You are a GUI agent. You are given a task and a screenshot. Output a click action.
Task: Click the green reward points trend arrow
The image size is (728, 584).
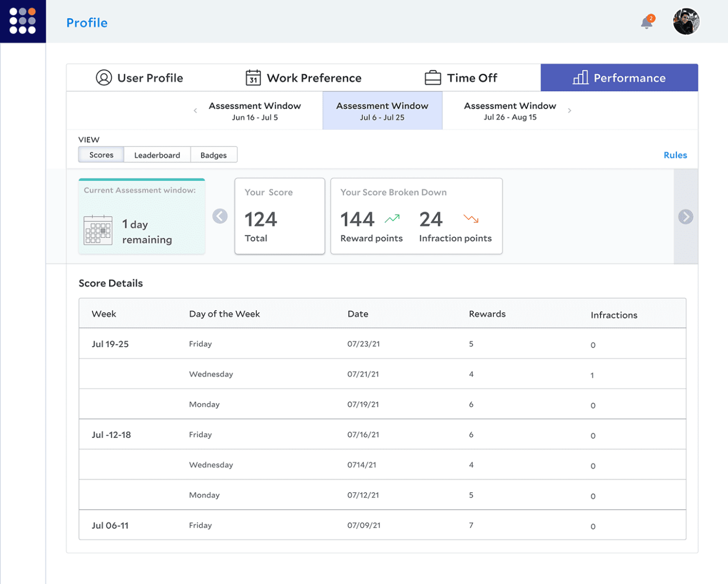click(392, 219)
